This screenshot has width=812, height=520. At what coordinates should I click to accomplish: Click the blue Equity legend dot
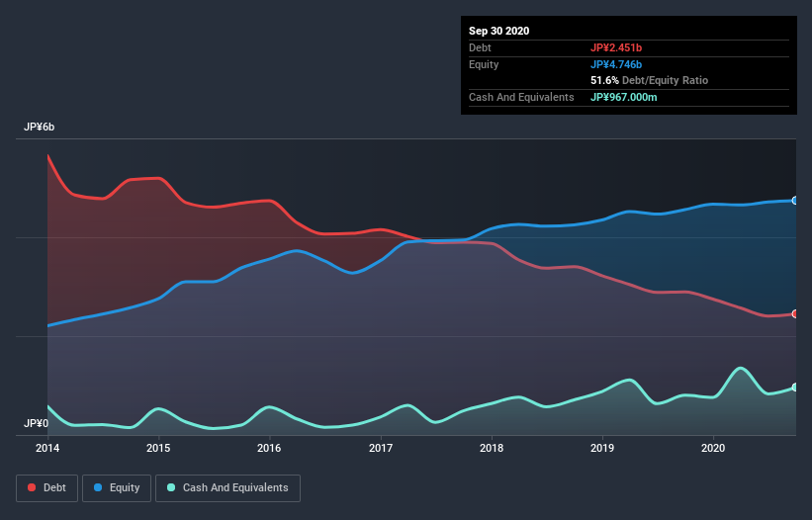98,487
